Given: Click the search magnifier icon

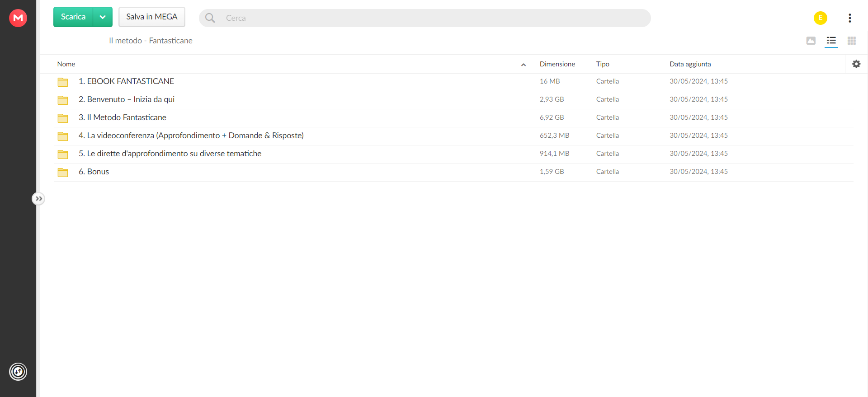Looking at the screenshot, I should [x=210, y=18].
